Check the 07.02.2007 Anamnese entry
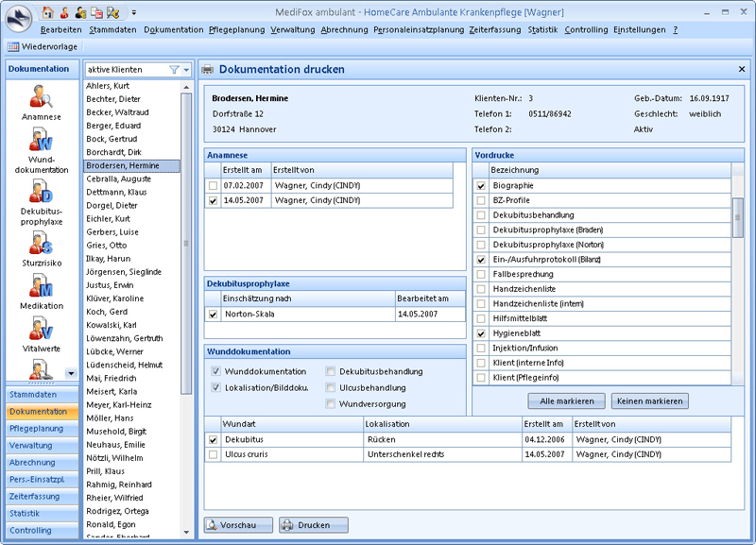The image size is (756, 545). (x=213, y=185)
